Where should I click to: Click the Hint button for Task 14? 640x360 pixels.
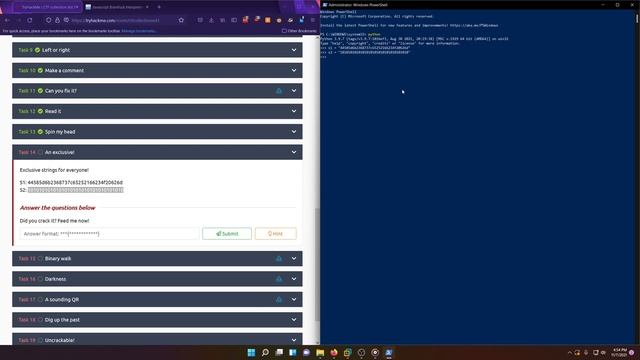(276, 233)
